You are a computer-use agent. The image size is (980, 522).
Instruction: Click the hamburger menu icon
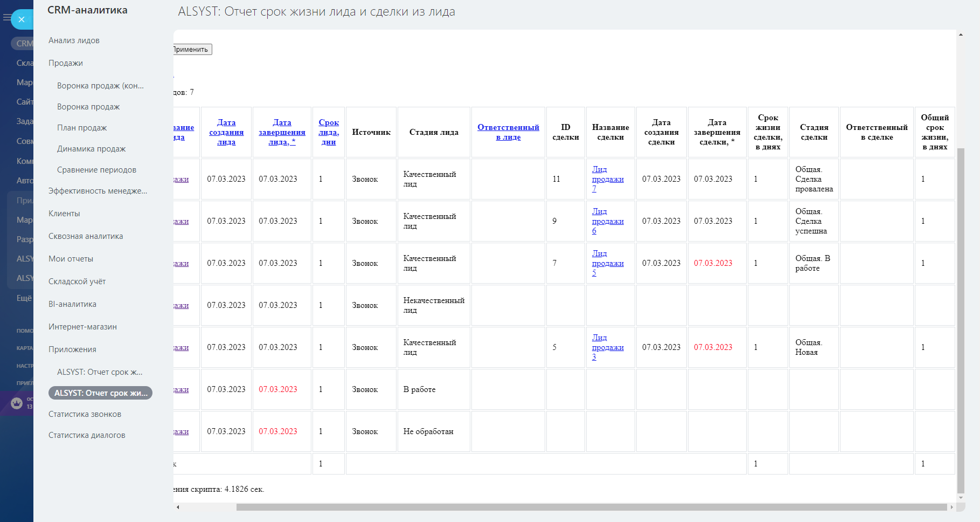(x=6, y=18)
